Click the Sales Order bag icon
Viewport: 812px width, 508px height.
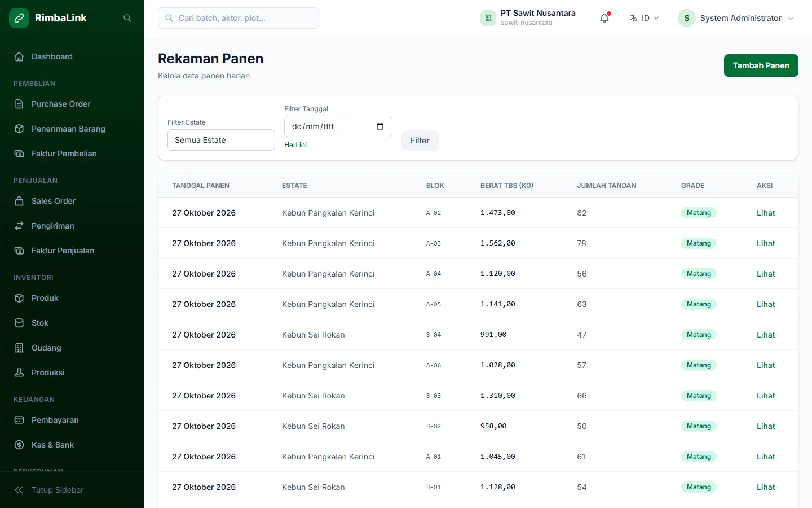pyautogui.click(x=19, y=201)
